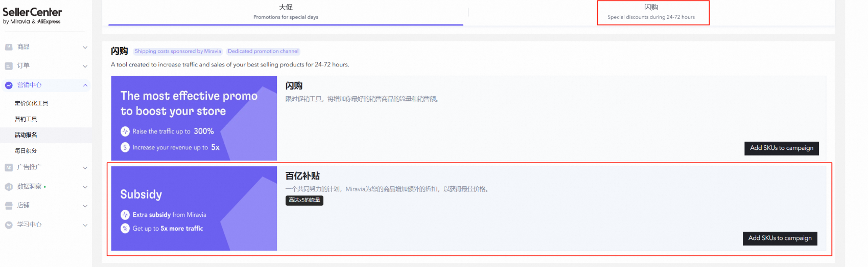Click the 营销中心 marketing center icon
The height and width of the screenshot is (267, 868).
(x=9, y=85)
